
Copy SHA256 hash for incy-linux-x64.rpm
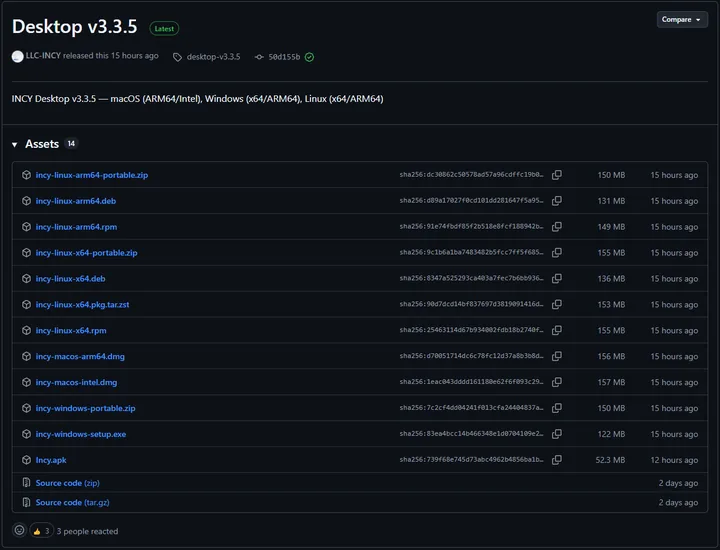click(557, 330)
